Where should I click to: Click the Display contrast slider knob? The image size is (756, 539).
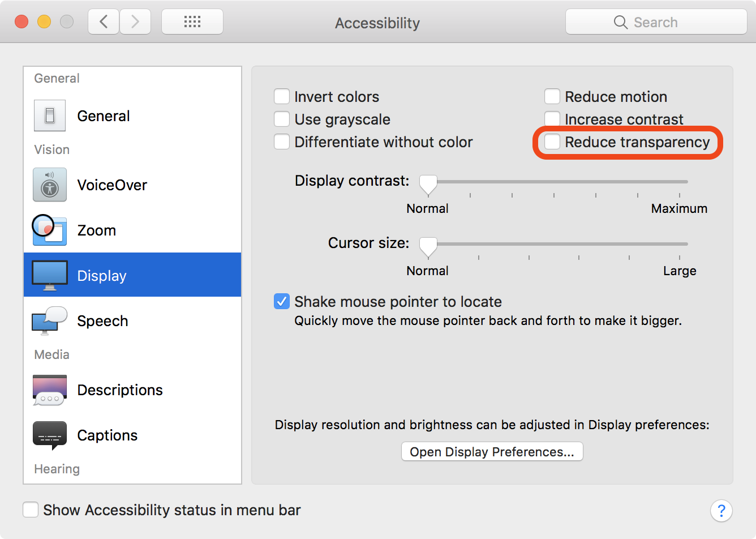[x=428, y=183]
